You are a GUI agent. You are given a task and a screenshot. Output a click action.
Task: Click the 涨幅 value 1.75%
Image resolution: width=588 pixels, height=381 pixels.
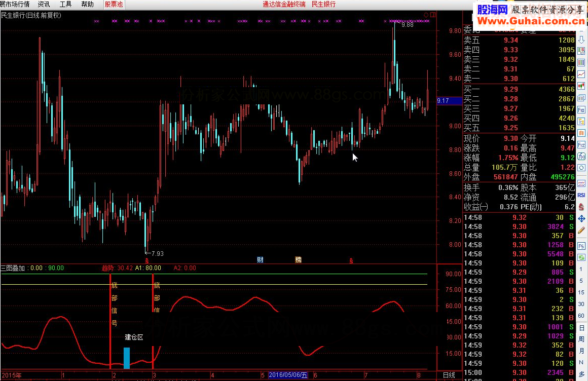click(x=508, y=158)
